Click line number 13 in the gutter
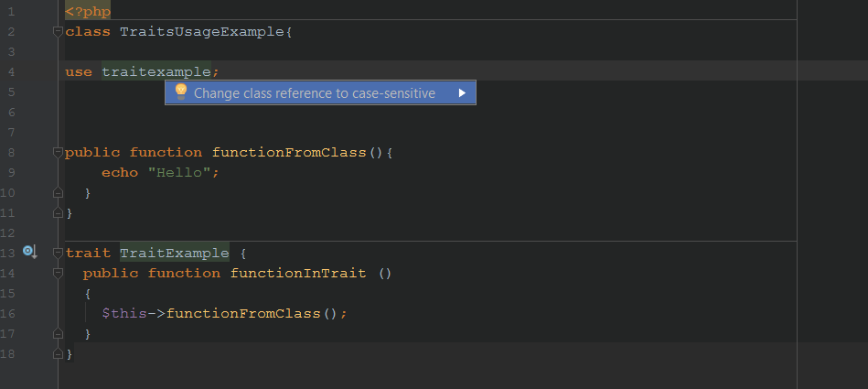This screenshot has height=389, width=868. 7,254
